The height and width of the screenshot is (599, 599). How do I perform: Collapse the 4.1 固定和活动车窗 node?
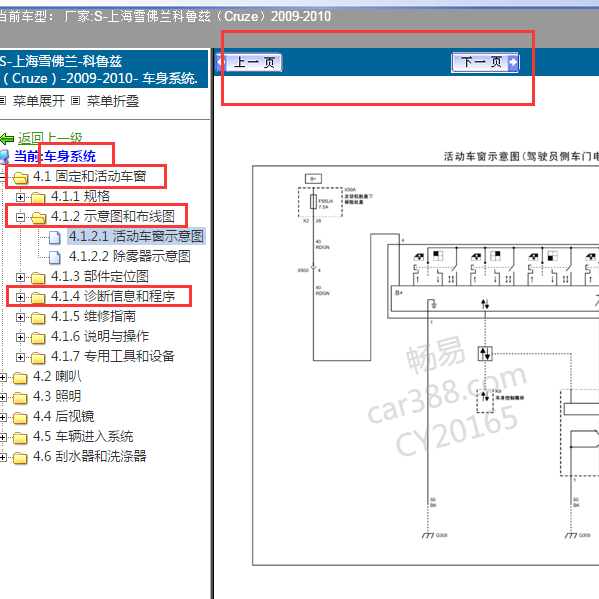coord(2,177)
